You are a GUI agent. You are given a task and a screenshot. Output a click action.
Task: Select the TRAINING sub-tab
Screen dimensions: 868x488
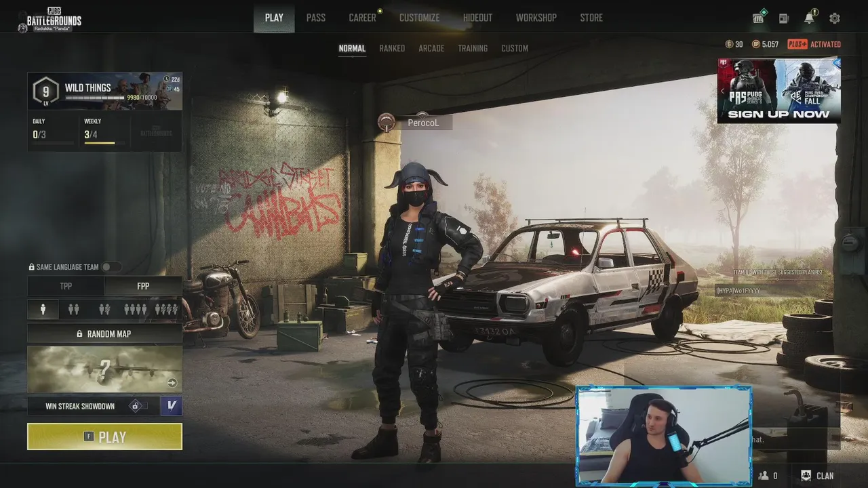coord(473,48)
